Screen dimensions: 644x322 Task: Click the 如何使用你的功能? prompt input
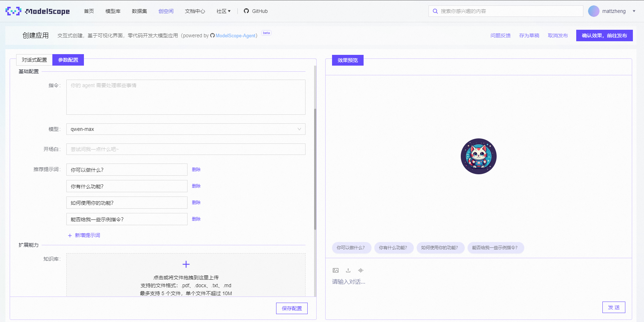(x=127, y=203)
